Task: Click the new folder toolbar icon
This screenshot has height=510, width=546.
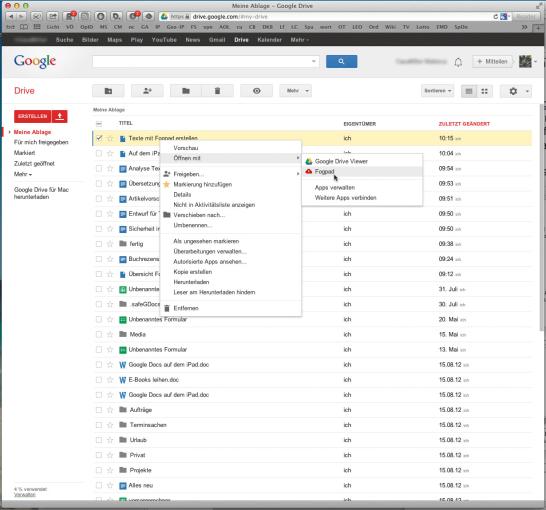Action: 108,91
